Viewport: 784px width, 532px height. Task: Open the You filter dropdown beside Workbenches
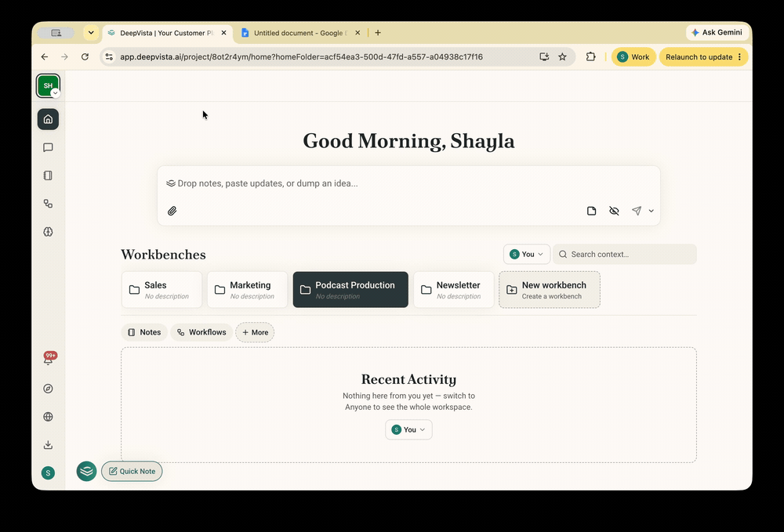527,255
